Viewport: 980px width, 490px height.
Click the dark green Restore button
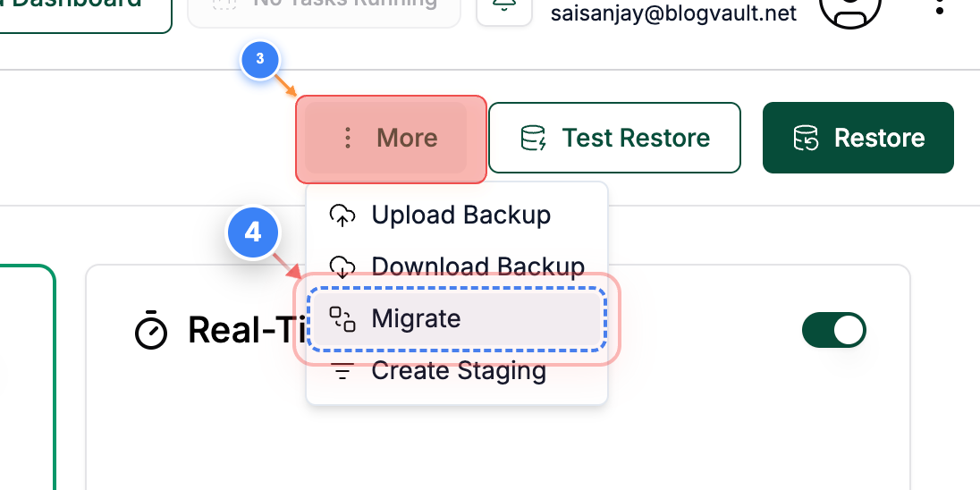[858, 138]
